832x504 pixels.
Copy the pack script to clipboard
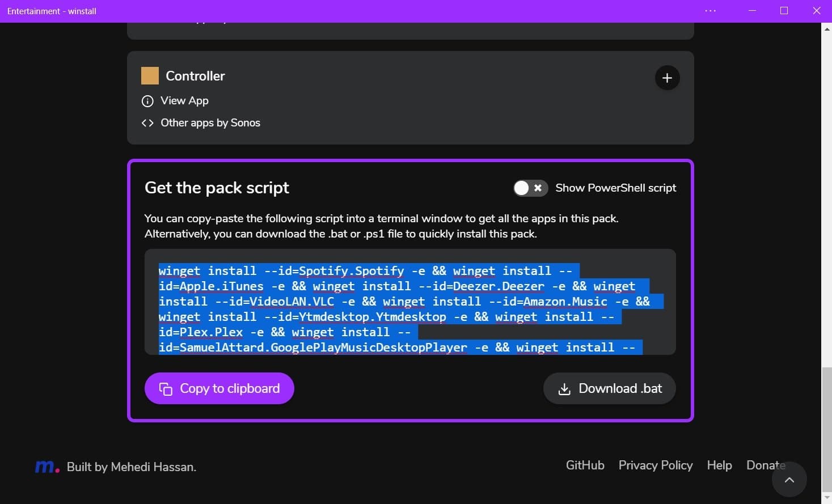point(219,388)
